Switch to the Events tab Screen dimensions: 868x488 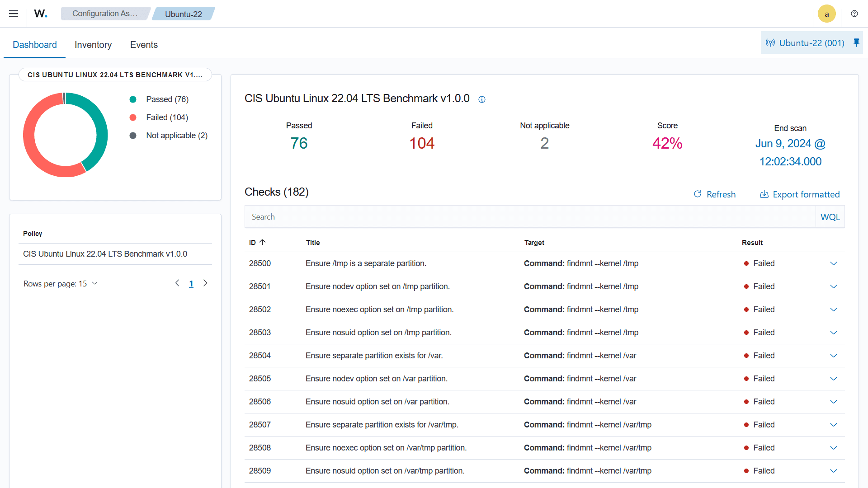pos(144,45)
